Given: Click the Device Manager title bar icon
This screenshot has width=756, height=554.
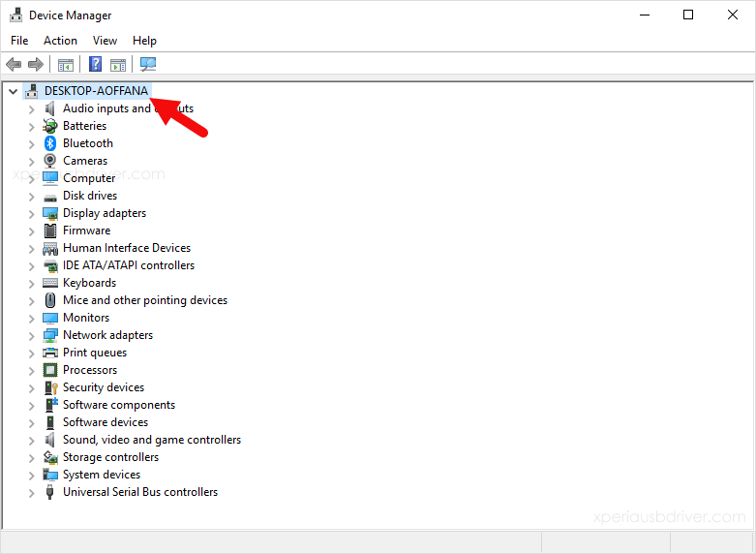Looking at the screenshot, I should pyautogui.click(x=15, y=15).
